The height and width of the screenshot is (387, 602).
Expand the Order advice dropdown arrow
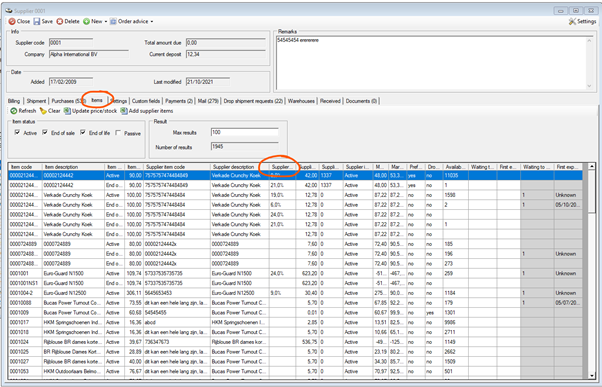click(x=152, y=22)
